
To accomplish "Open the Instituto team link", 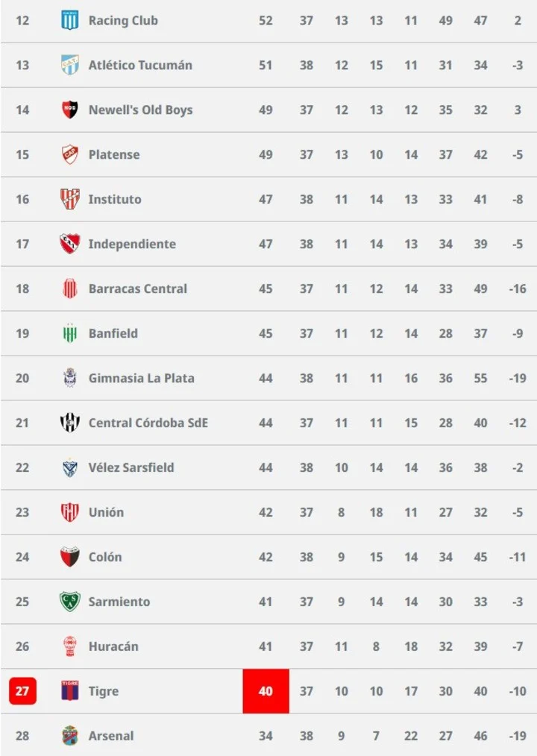I will pyautogui.click(x=114, y=199).
